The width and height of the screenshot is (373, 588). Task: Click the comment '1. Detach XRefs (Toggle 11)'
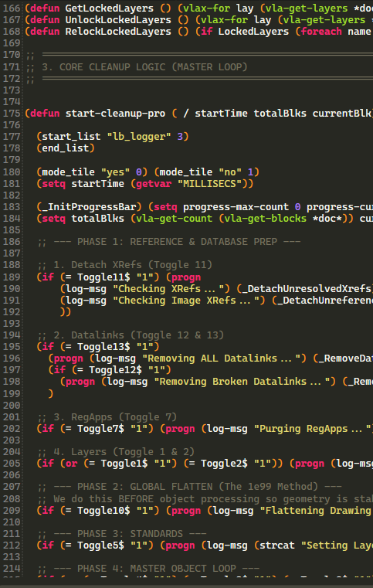[x=133, y=265]
